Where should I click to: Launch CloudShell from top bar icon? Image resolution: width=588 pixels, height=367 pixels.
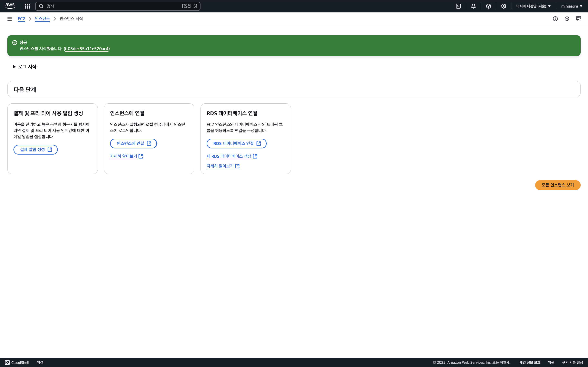coord(458,6)
